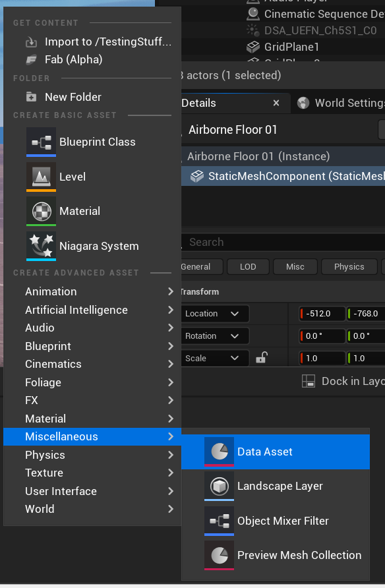Image resolution: width=385 pixels, height=588 pixels.
Task: Toggle the Scale lock icon
Action: 261,358
